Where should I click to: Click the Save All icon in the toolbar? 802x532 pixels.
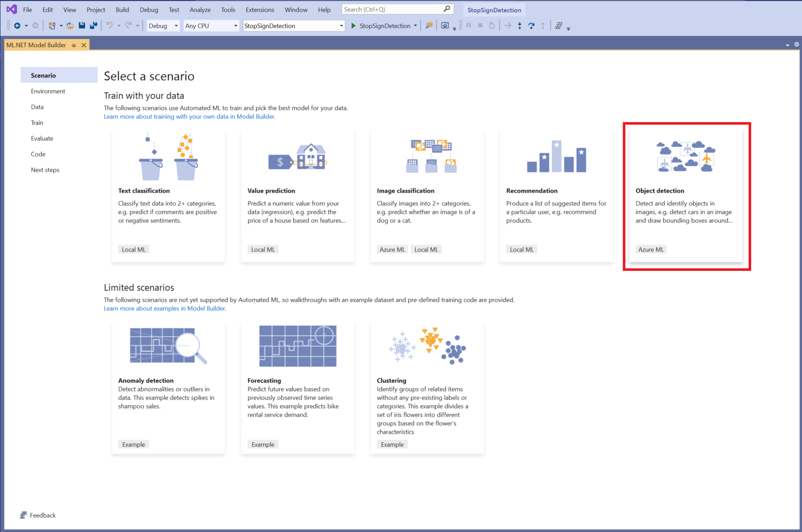pos(94,25)
